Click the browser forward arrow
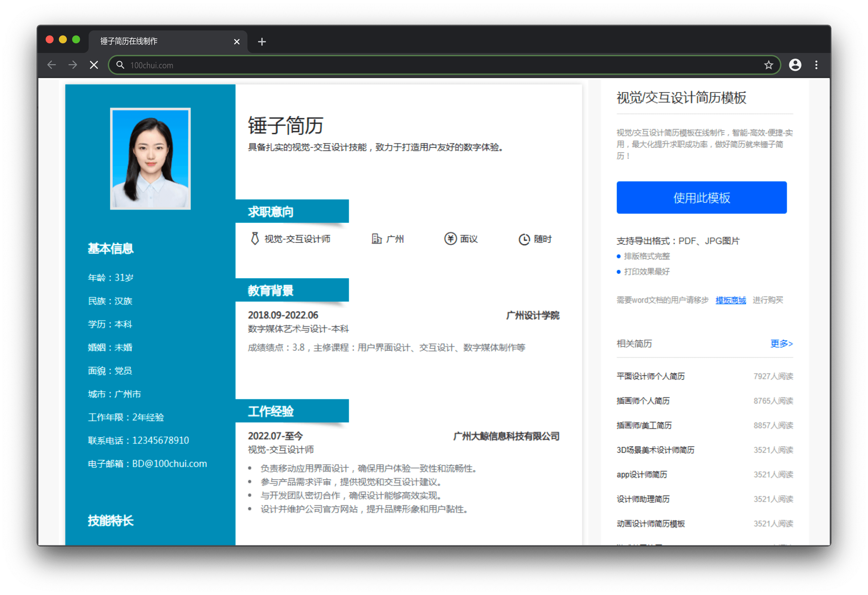This screenshot has width=868, height=595. pyautogui.click(x=73, y=65)
